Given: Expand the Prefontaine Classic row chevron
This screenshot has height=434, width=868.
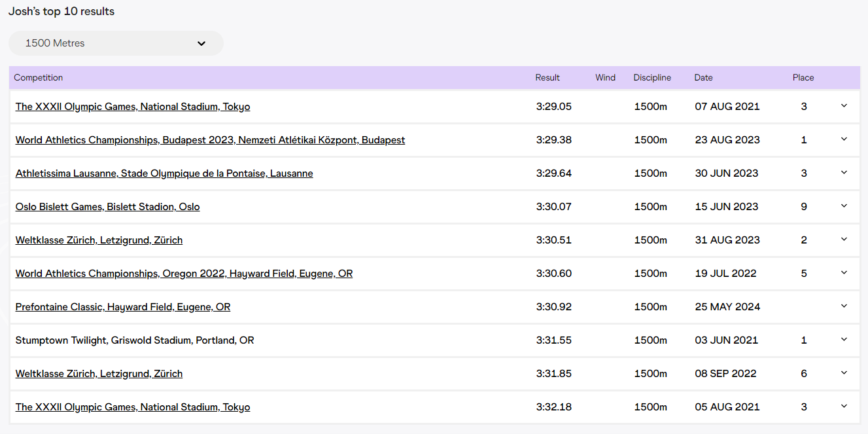Looking at the screenshot, I should pos(844,306).
